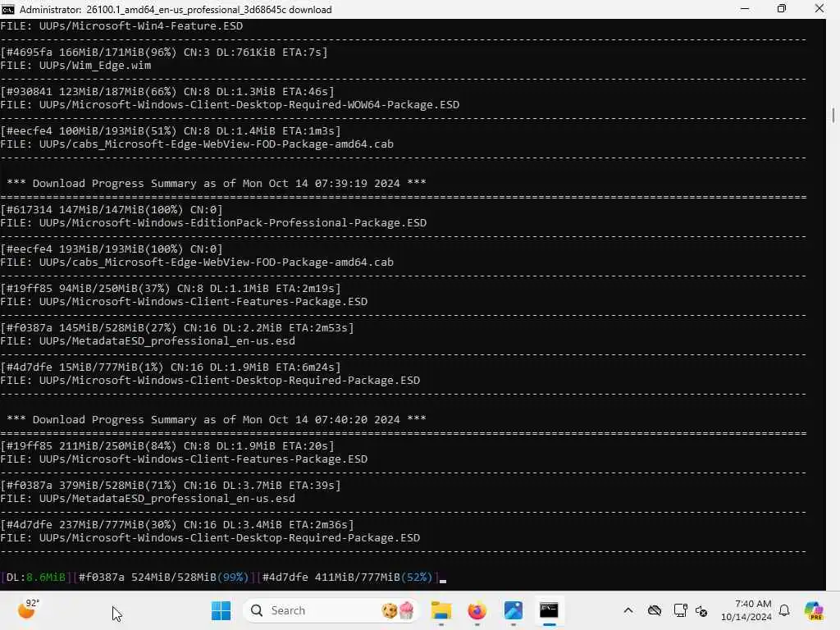Click the status text '#f0387a 524MiB/528MiB(99%)'
The height and width of the screenshot is (630, 840).
click(163, 577)
